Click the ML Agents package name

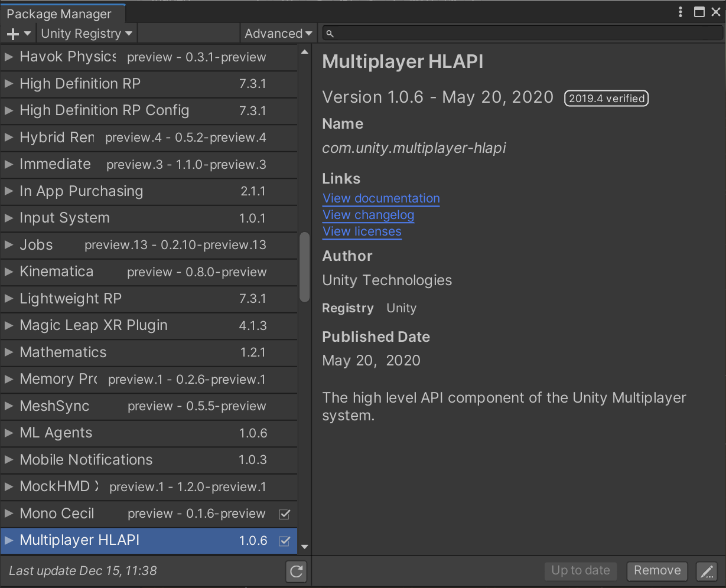click(56, 433)
